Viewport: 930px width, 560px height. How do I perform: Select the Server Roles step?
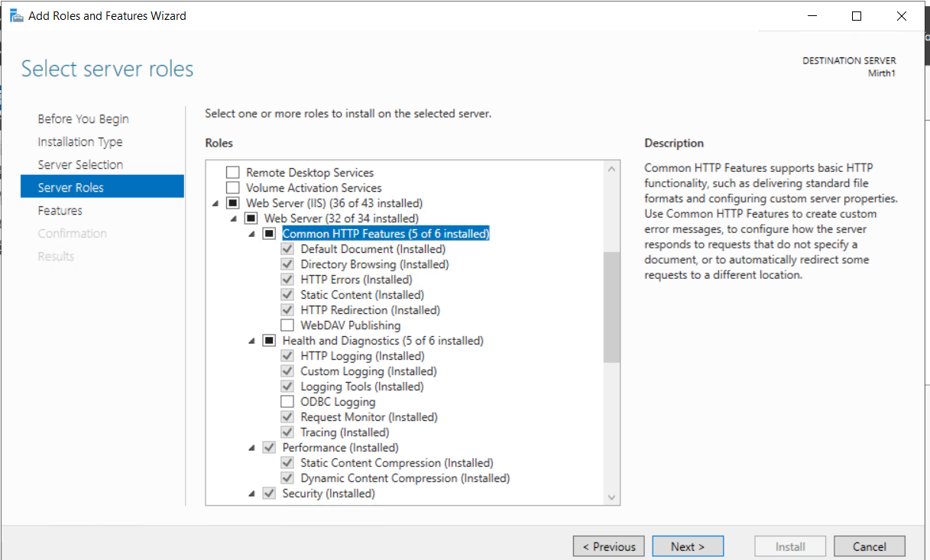102,187
